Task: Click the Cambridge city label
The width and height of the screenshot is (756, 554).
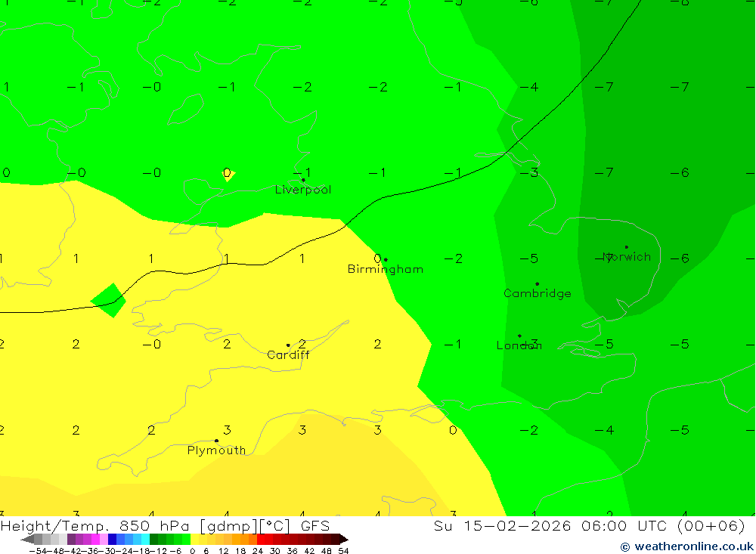Action: 537,293
